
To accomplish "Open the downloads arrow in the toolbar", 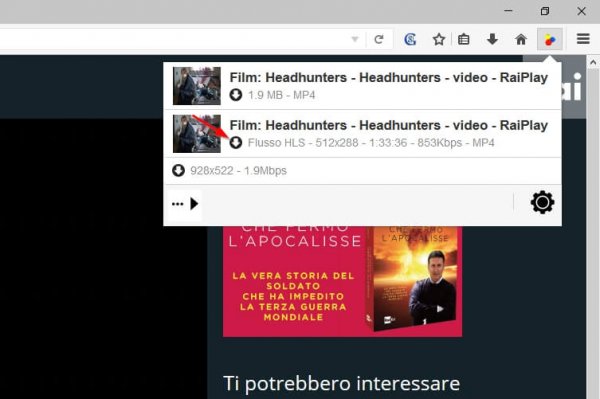I will (x=492, y=39).
